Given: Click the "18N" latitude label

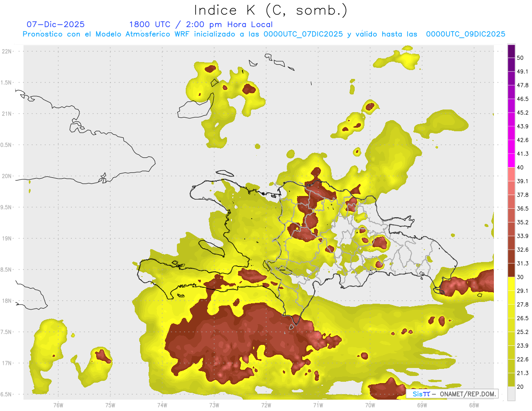Looking at the screenshot, I should 7,301.
